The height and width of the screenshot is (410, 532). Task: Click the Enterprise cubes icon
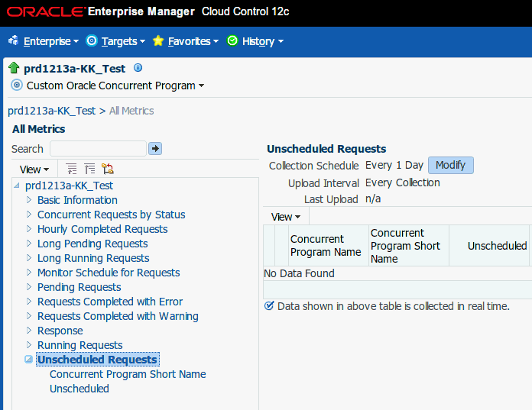click(14, 40)
